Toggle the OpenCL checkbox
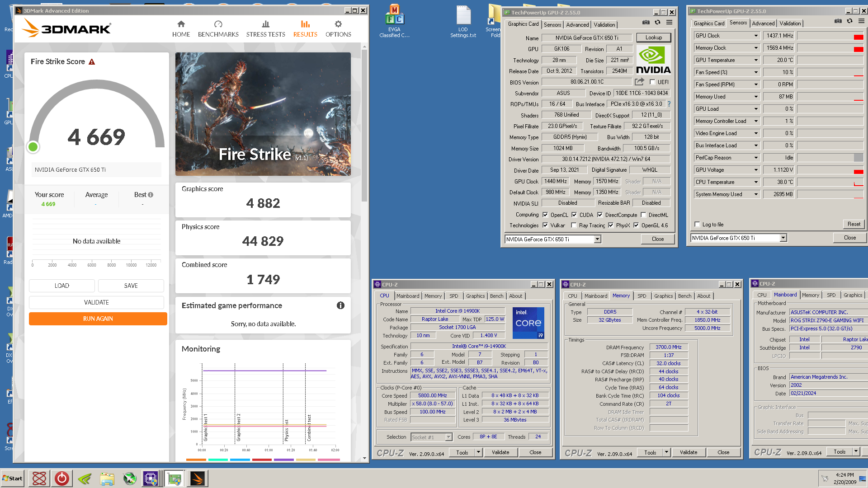 [545, 215]
